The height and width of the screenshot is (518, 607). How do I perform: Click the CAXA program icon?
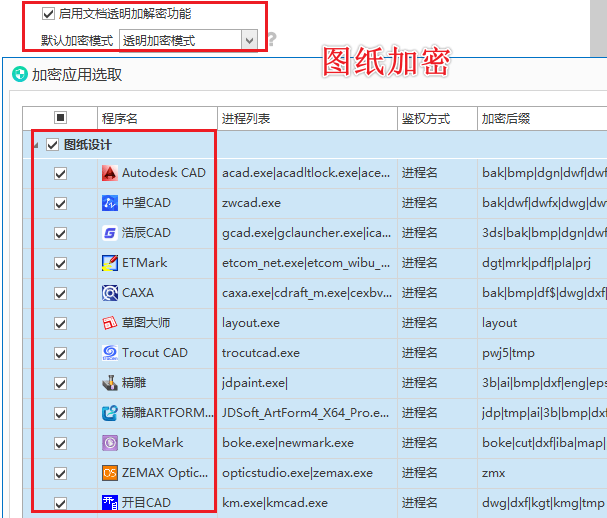[x=110, y=293]
